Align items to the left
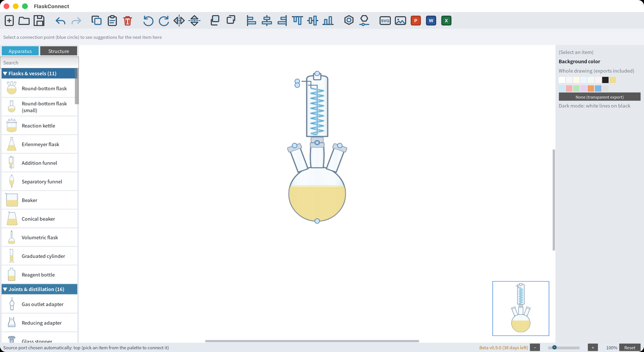This screenshot has height=352, width=644. pos(251,21)
